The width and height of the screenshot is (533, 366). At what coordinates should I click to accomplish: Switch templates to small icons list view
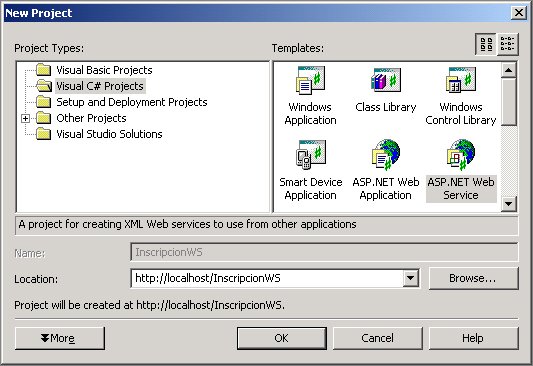[x=508, y=44]
